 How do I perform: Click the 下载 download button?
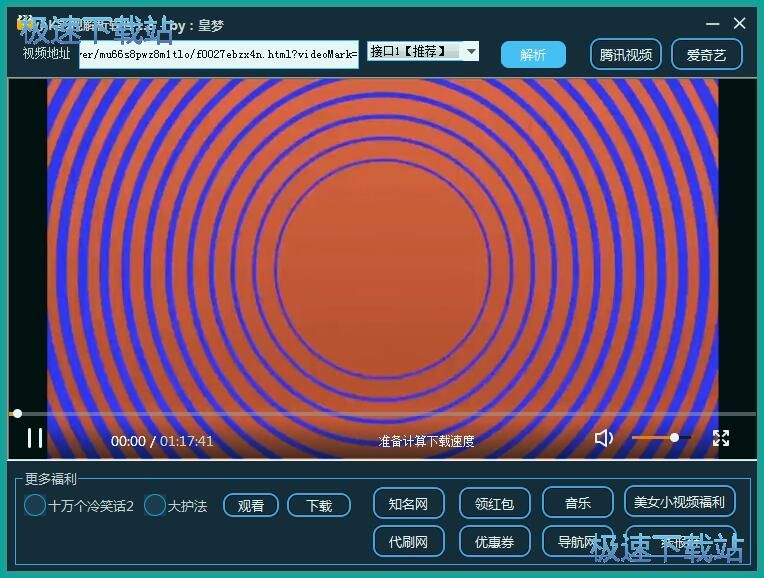[x=319, y=505]
